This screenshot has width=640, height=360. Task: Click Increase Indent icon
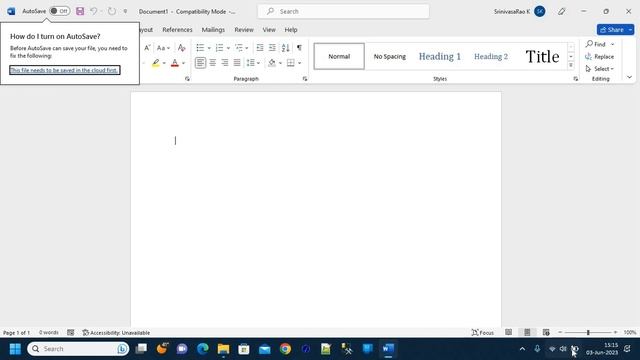(x=272, y=48)
